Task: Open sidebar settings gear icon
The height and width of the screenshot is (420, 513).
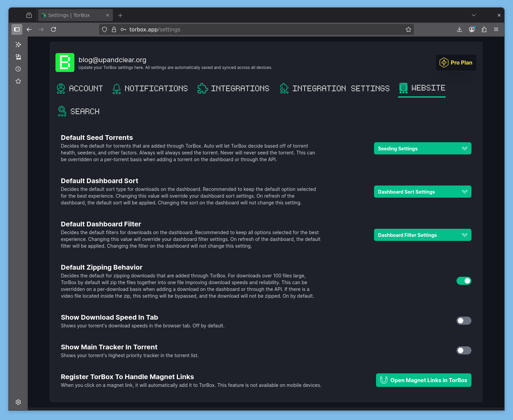Action: [x=18, y=402]
